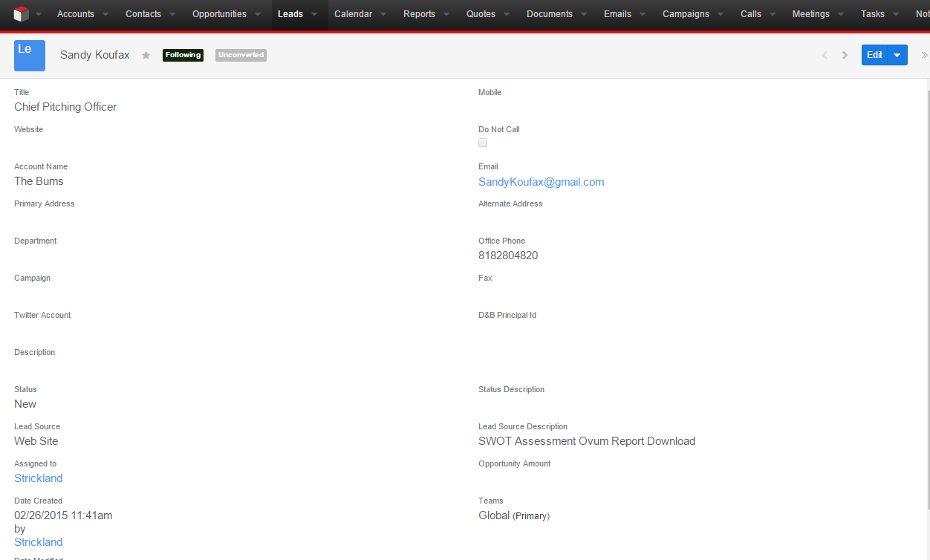Open the Meetings module tab
Image resolution: width=930 pixels, height=560 pixels.
[x=811, y=14]
